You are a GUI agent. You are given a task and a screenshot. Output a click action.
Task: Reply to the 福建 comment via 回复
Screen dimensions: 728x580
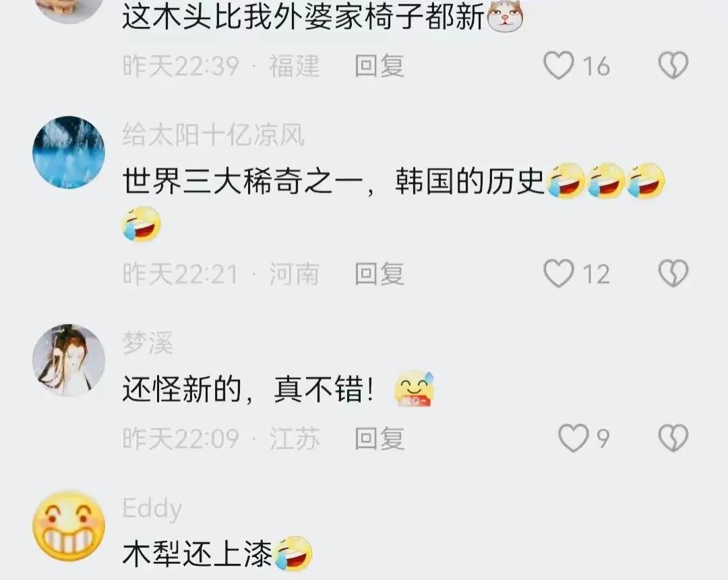point(380,65)
